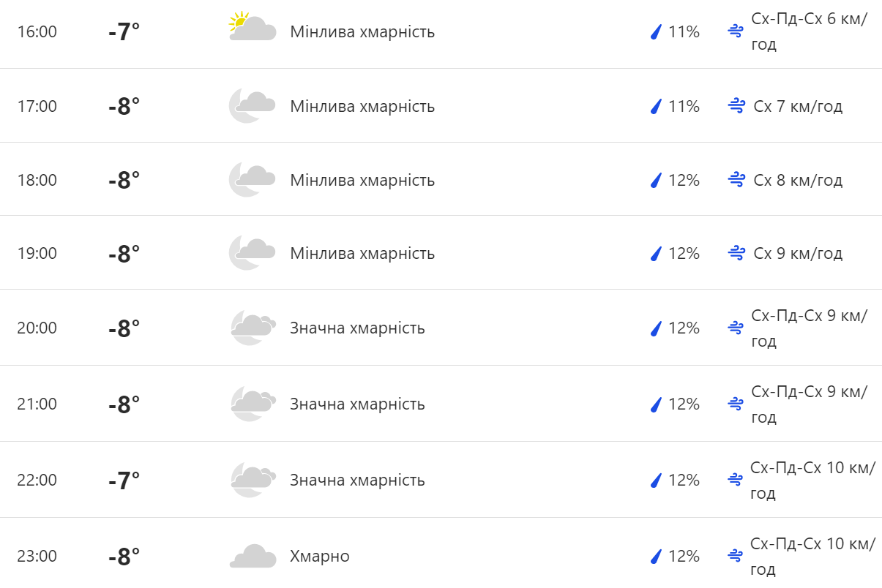882x588 pixels.
Task: Click "Хмарно" description at 23:00
Action: [320, 557]
